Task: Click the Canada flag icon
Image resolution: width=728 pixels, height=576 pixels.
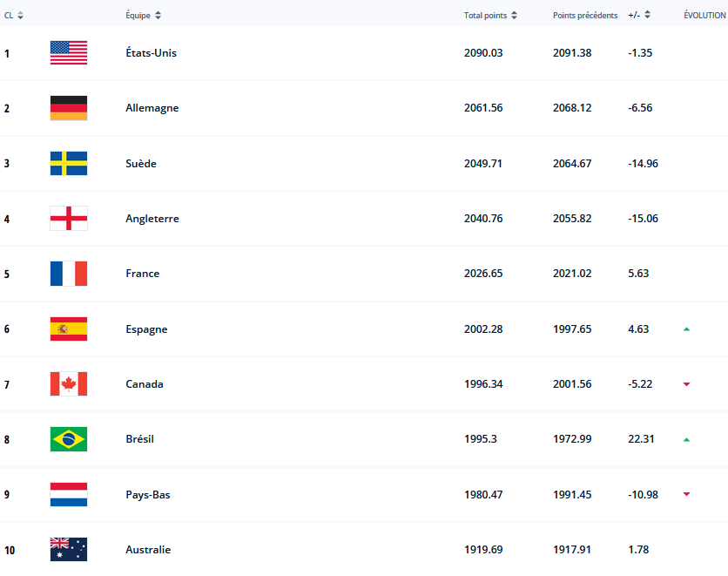Action: coord(69,384)
